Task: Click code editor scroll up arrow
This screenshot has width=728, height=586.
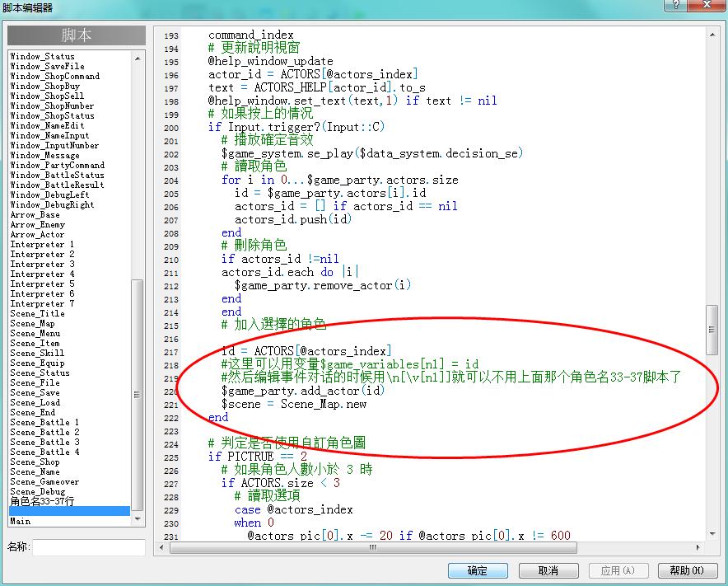Action: (x=712, y=35)
